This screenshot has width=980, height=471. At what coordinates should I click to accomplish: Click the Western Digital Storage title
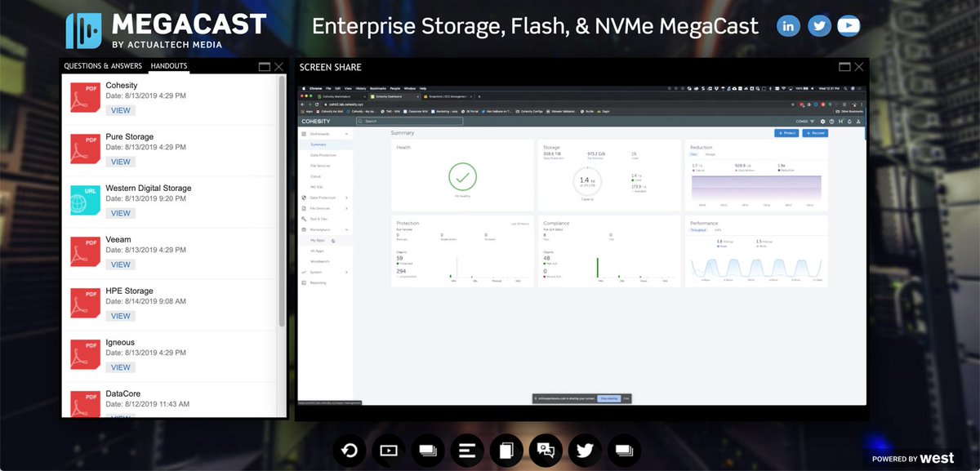(149, 188)
